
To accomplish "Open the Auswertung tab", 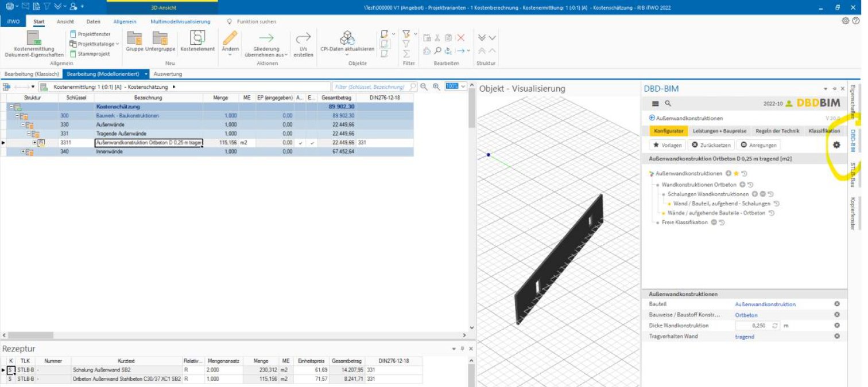I will 168,74.
